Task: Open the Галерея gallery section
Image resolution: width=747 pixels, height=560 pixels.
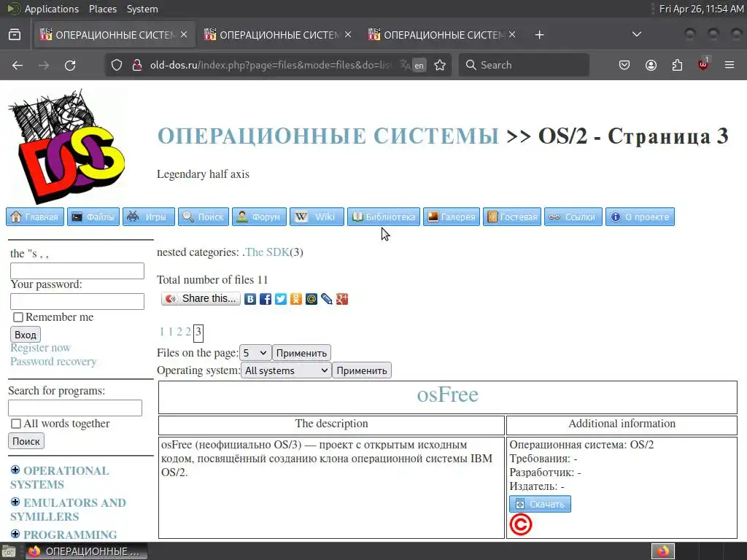Action: 451,217
